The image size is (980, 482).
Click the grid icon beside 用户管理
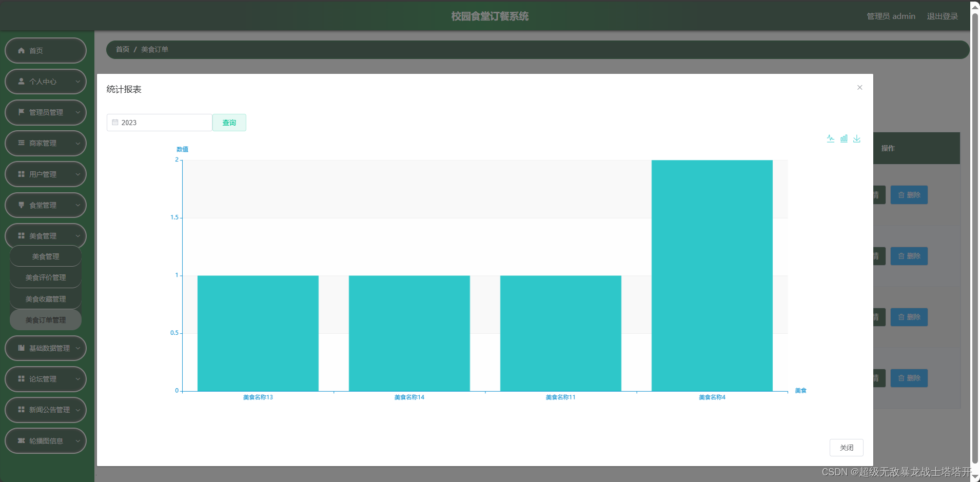click(21, 174)
